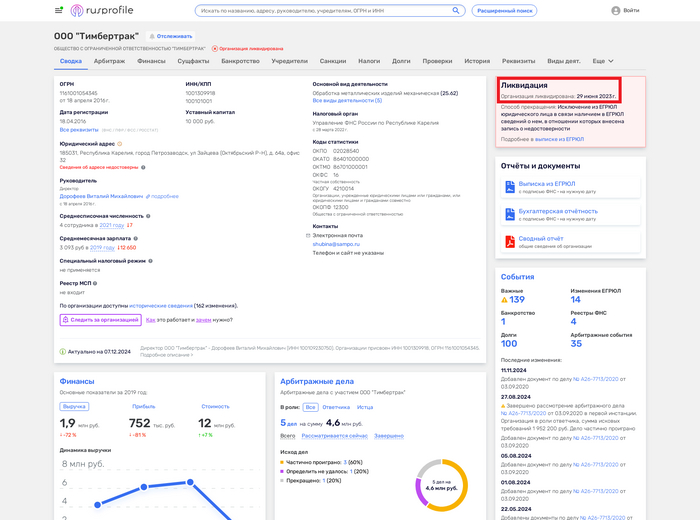Screen dimensions: 700x520
Task: Open the hamburger menu next to the logo
Action: (x=59, y=11)
